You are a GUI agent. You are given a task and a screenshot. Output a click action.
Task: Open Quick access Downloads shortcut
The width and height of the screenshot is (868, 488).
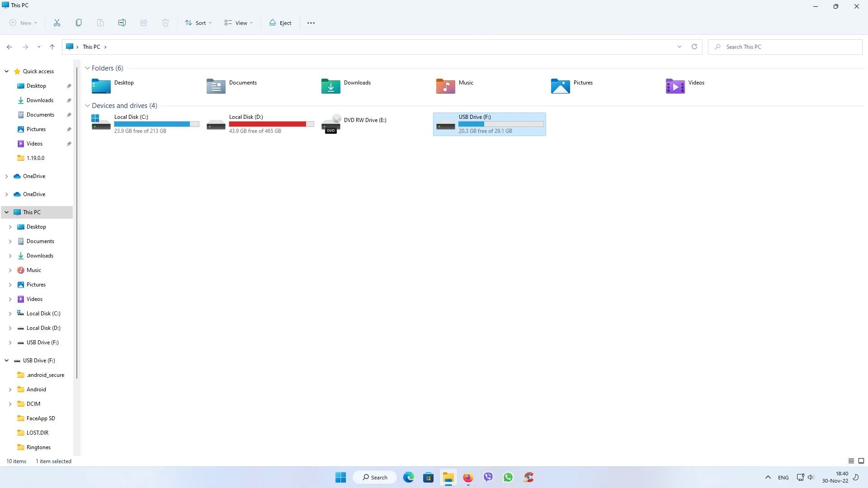pos(40,100)
